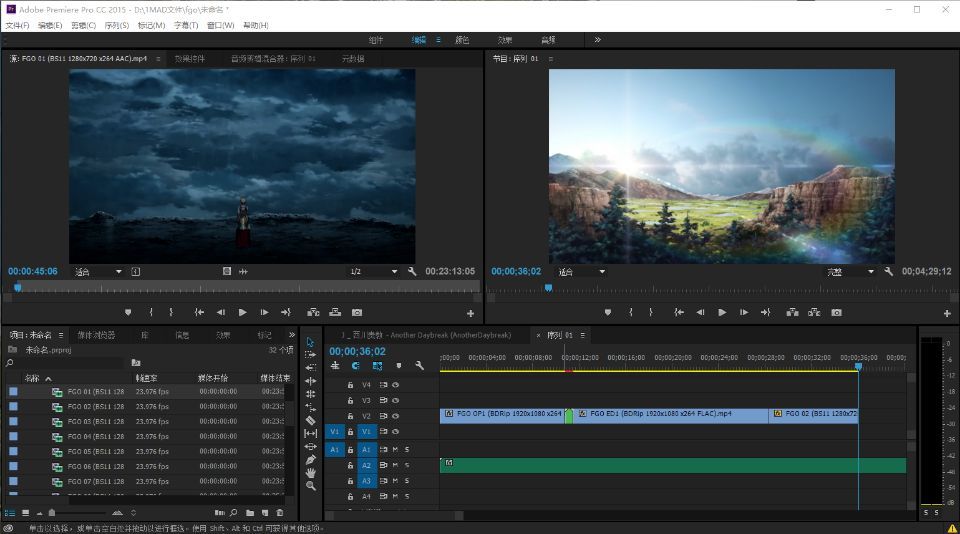Select the Pen tool
This screenshot has width=960, height=534.
point(310,459)
